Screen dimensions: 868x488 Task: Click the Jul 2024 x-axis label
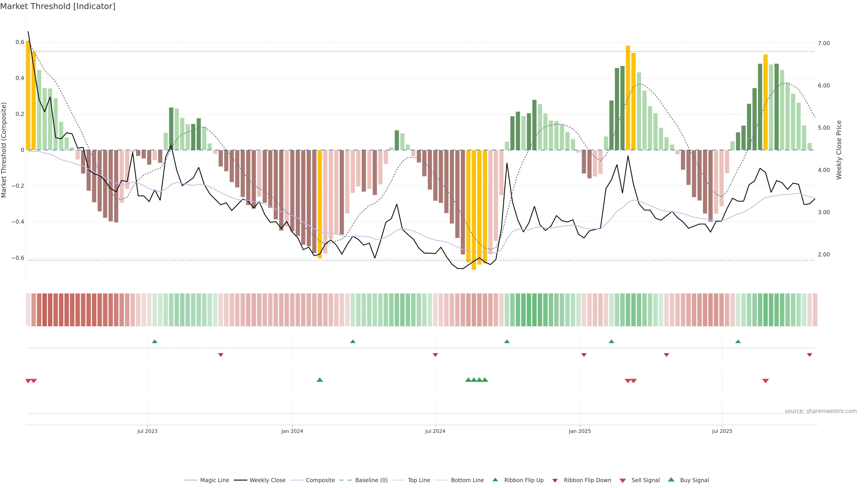click(435, 431)
